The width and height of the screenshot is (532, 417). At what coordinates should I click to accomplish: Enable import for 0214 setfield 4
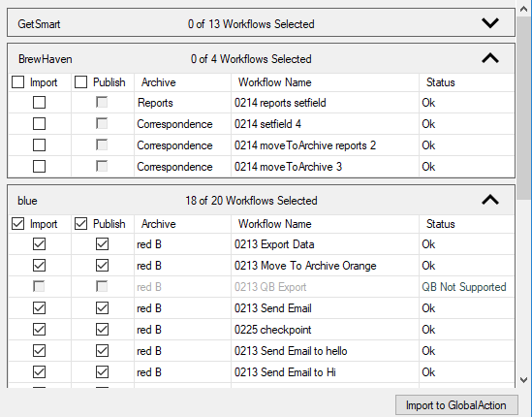(x=39, y=123)
